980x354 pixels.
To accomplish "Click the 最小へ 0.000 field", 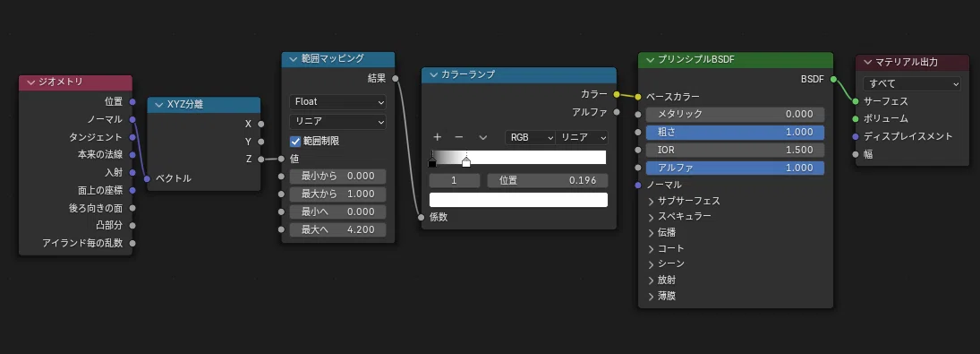I will (337, 212).
